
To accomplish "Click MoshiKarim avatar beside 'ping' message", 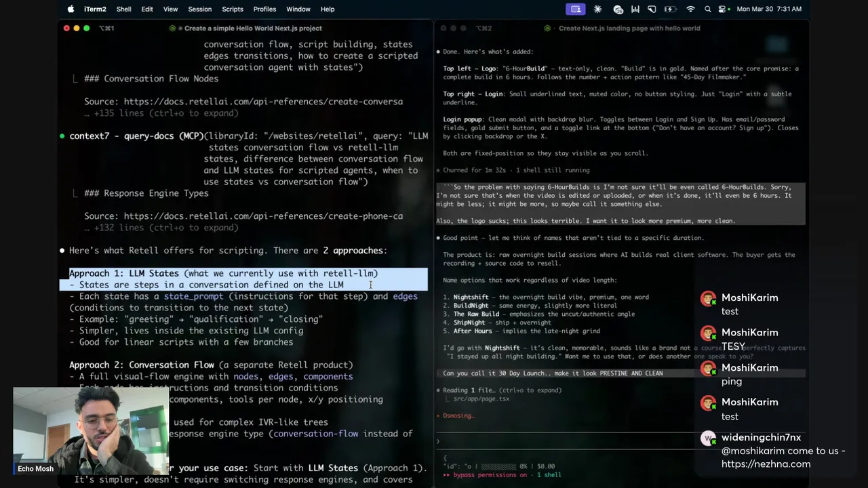I will click(x=708, y=368).
